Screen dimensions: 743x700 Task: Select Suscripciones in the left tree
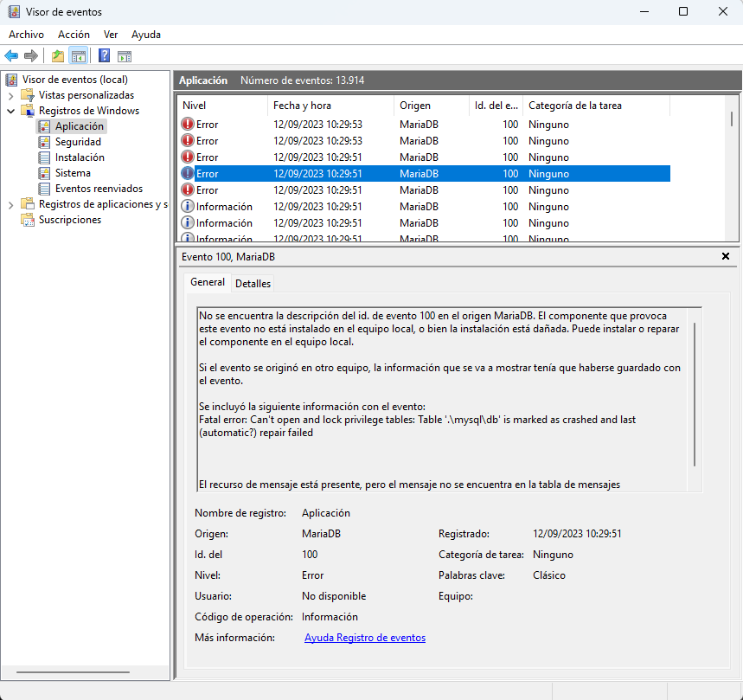tap(69, 220)
